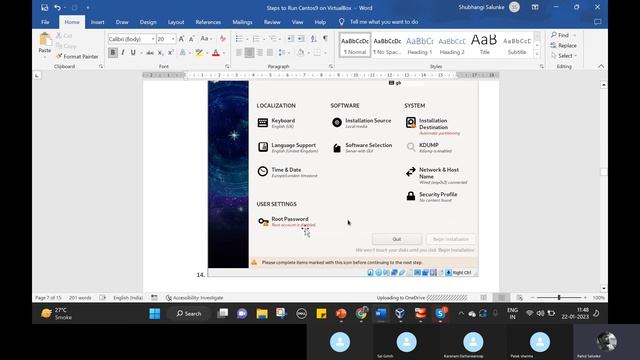Toggle Underline formatting button
This screenshot has height=360, width=640.
click(133, 53)
